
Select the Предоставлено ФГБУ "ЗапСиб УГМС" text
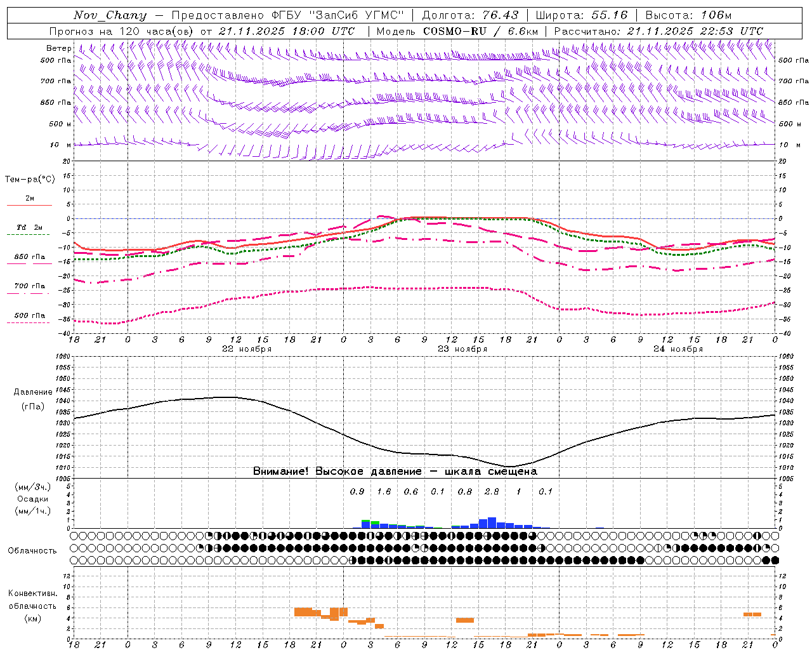click(x=288, y=15)
